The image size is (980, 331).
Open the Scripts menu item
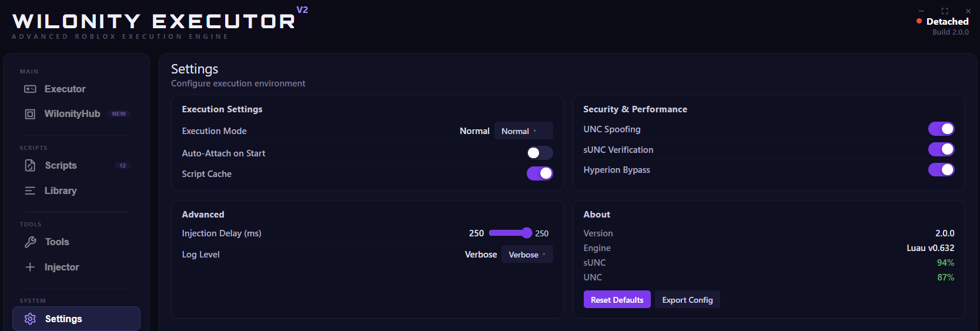(76, 166)
